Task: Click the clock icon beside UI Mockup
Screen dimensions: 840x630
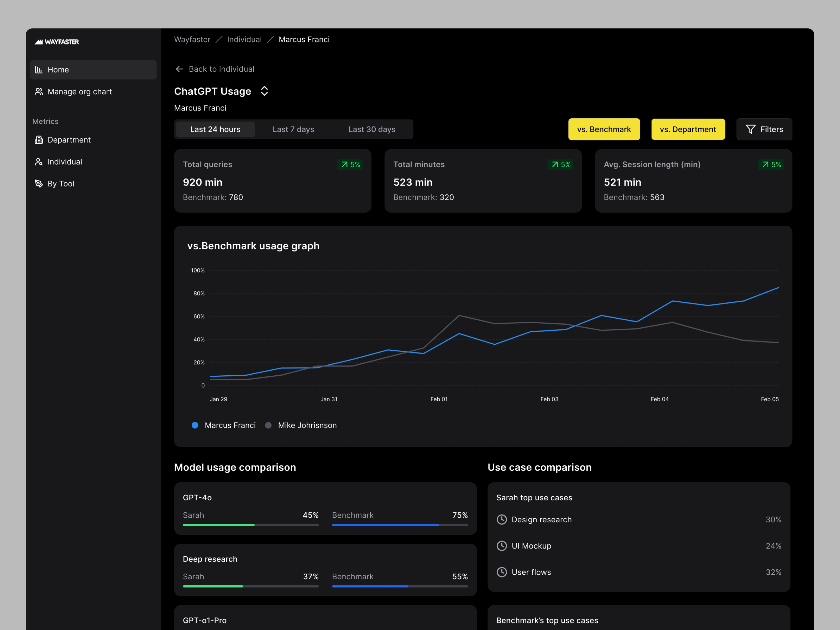Action: tap(502, 546)
